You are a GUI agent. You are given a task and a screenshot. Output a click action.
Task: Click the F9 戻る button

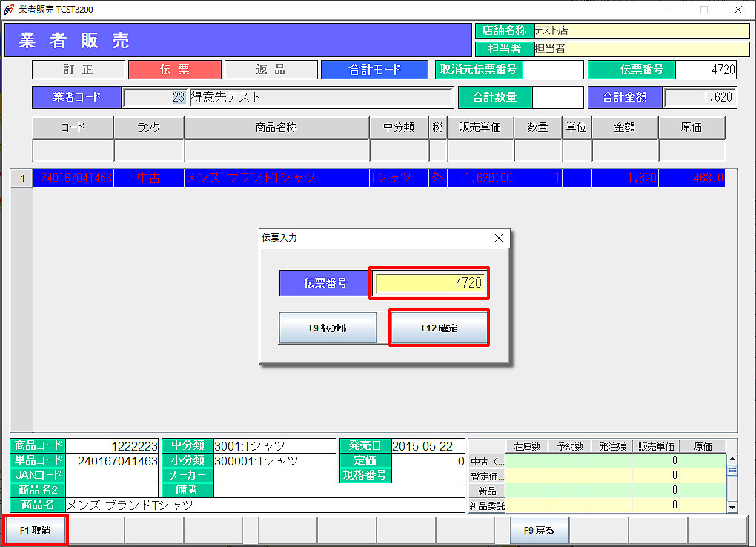539,531
